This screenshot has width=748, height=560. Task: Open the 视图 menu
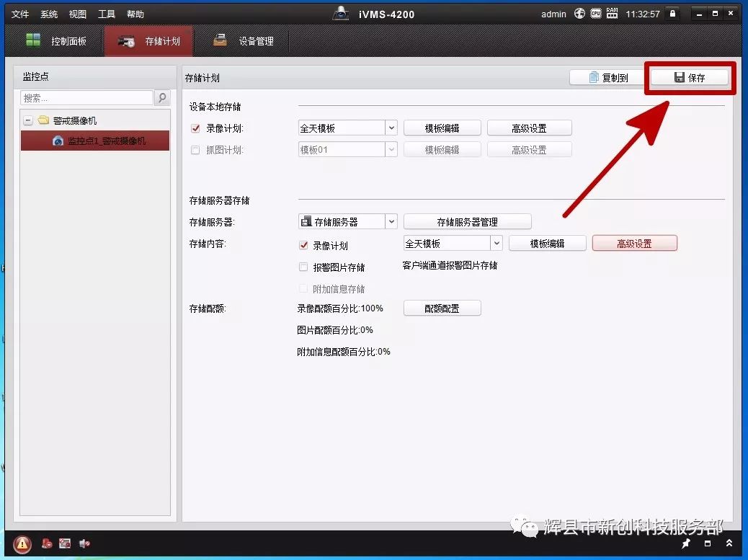tap(78, 14)
